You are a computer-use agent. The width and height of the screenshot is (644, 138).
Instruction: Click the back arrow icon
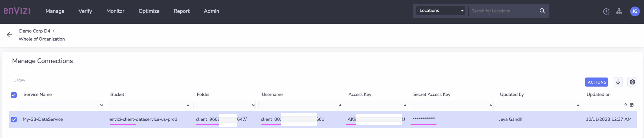point(10,35)
